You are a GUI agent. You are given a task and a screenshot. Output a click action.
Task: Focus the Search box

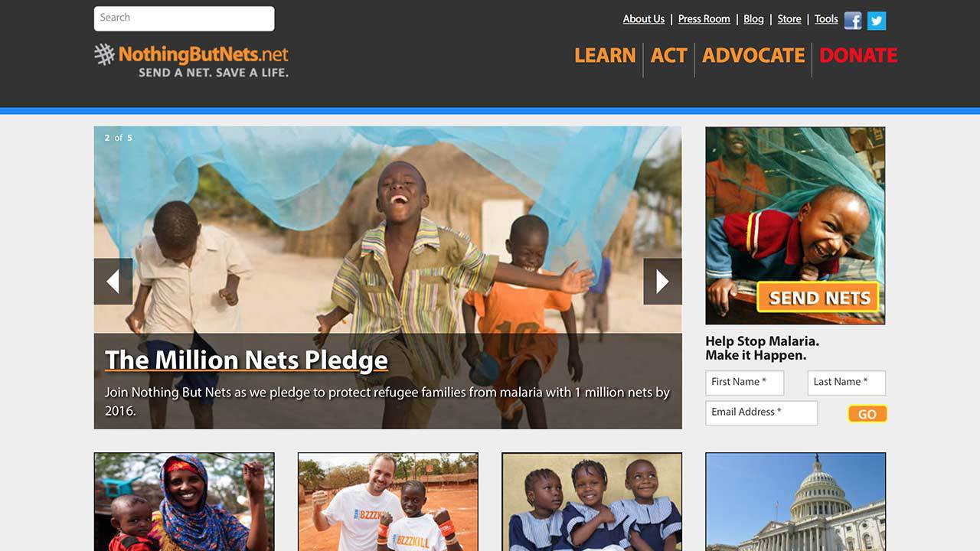[x=184, y=18]
